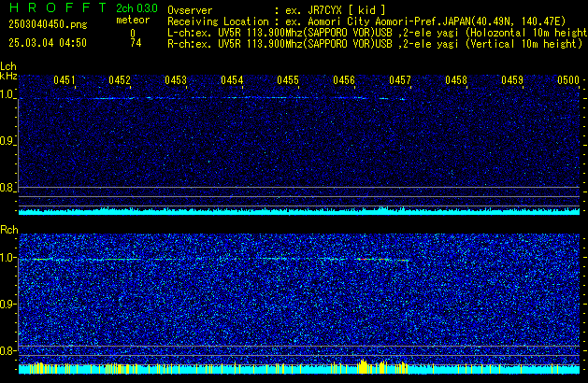This screenshot has height=383, width=588.
Task: Click the 0456 time marker
Action: pos(344,80)
